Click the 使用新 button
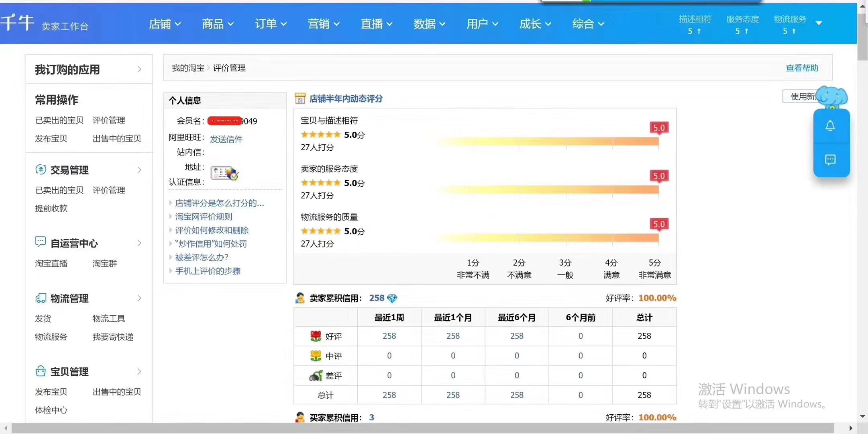Image resolution: width=868 pixels, height=434 pixels. [x=800, y=96]
